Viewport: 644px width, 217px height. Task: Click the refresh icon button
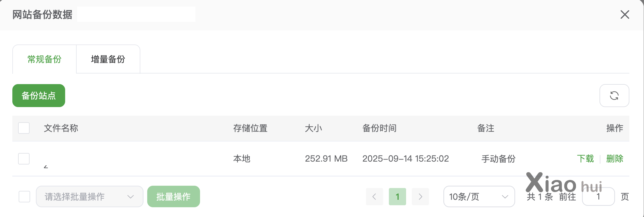[x=614, y=96]
